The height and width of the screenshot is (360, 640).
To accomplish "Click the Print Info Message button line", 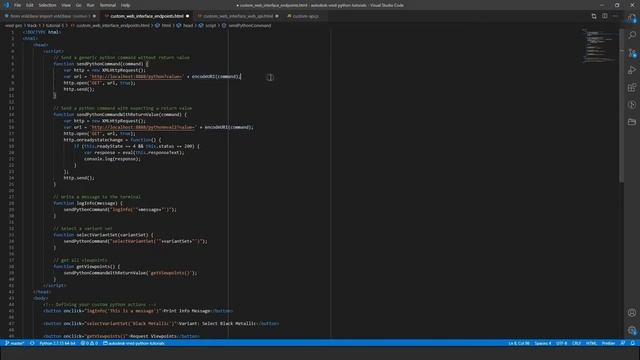I will pos(138,311).
